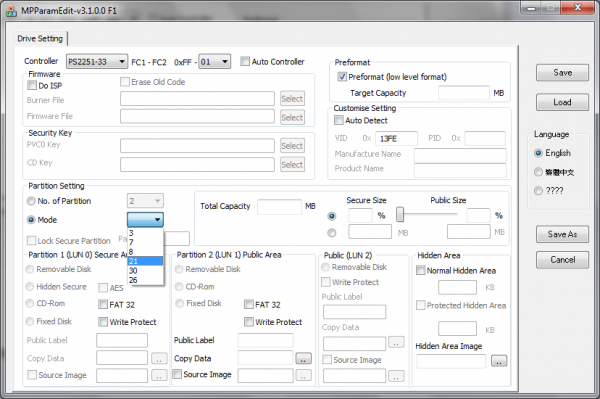Click the Secure/Public size slider handle
The height and width of the screenshot is (399, 600).
coord(400,215)
